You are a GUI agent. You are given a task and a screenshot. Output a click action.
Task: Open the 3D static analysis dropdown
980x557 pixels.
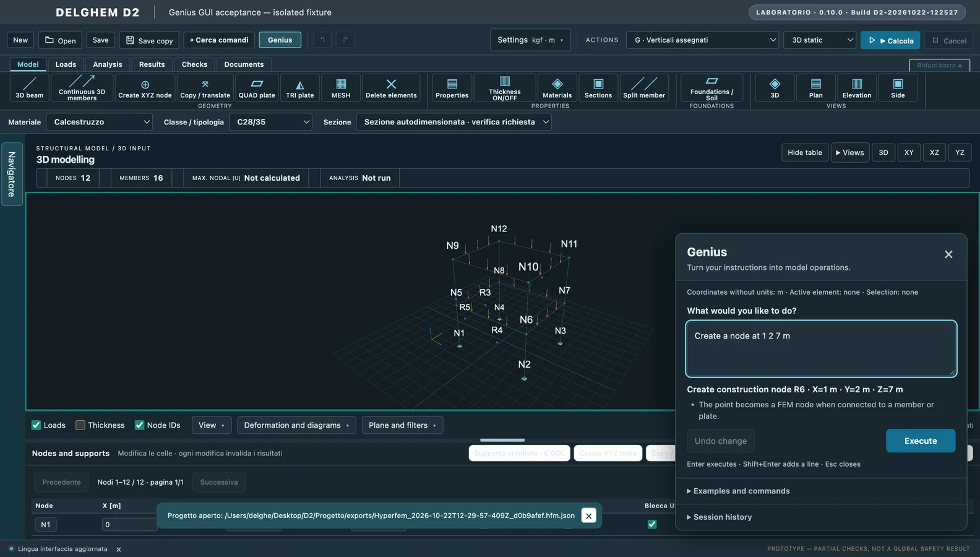pos(820,40)
